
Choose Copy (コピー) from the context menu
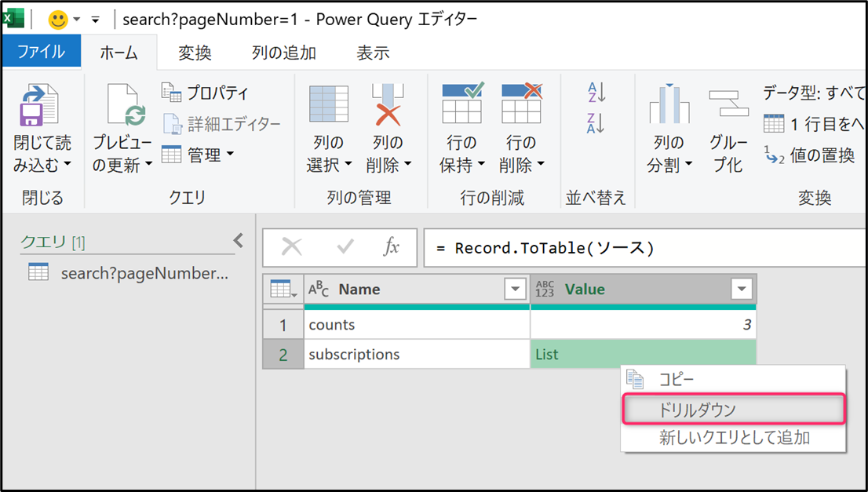click(734, 380)
